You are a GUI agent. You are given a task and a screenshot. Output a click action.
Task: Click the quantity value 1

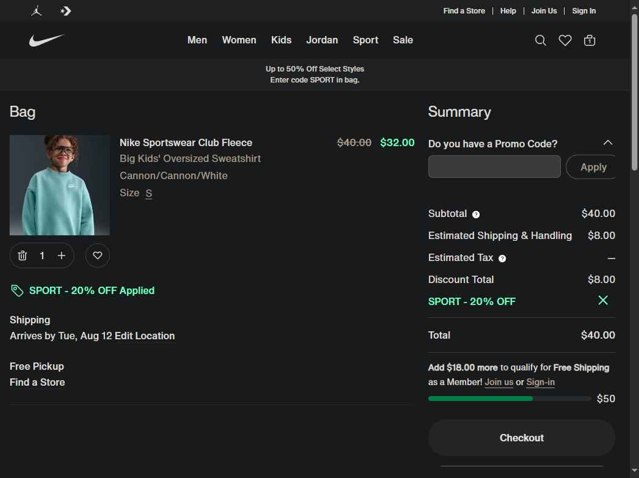pyautogui.click(x=42, y=256)
